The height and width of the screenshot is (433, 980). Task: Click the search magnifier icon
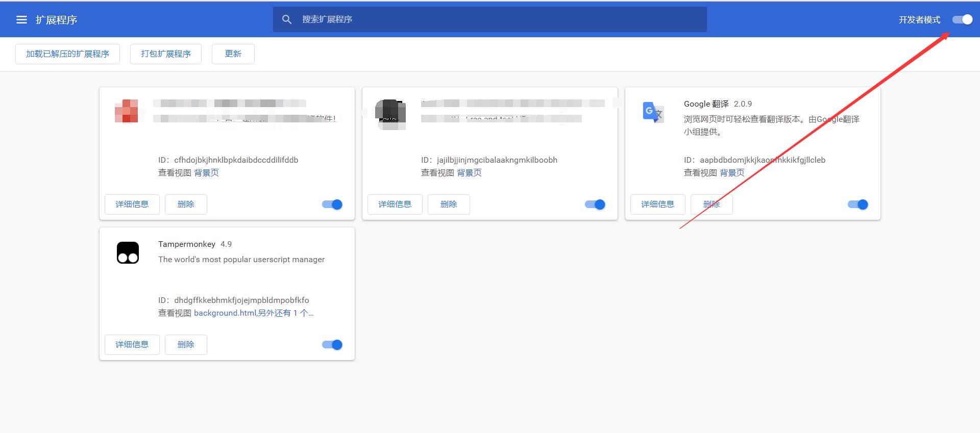(x=287, y=19)
